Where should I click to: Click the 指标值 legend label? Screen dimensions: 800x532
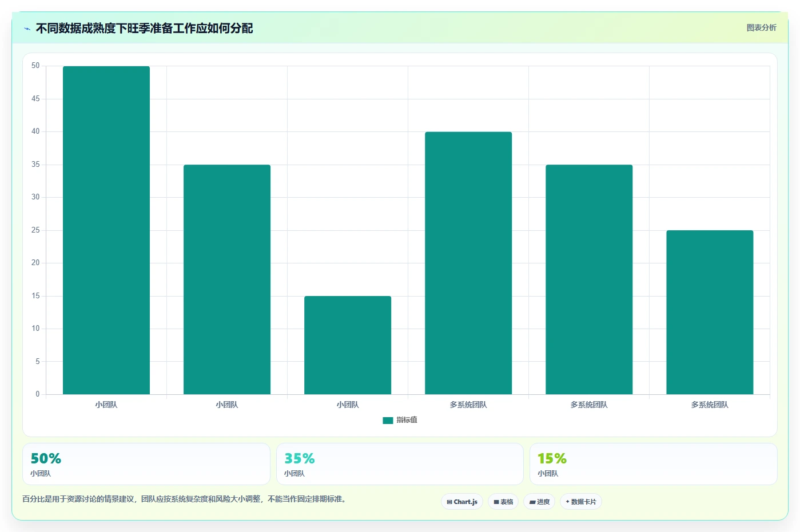(407, 420)
